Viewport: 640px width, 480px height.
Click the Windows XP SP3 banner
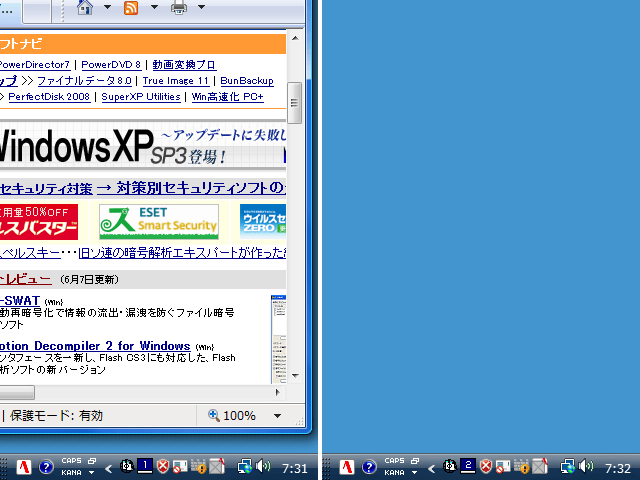coord(143,146)
